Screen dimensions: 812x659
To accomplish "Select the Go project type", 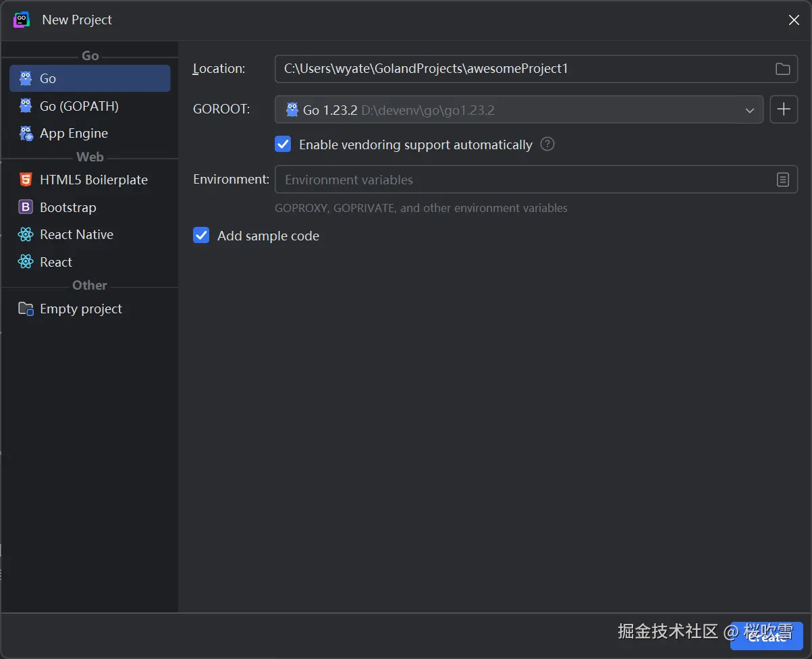I will [90, 78].
